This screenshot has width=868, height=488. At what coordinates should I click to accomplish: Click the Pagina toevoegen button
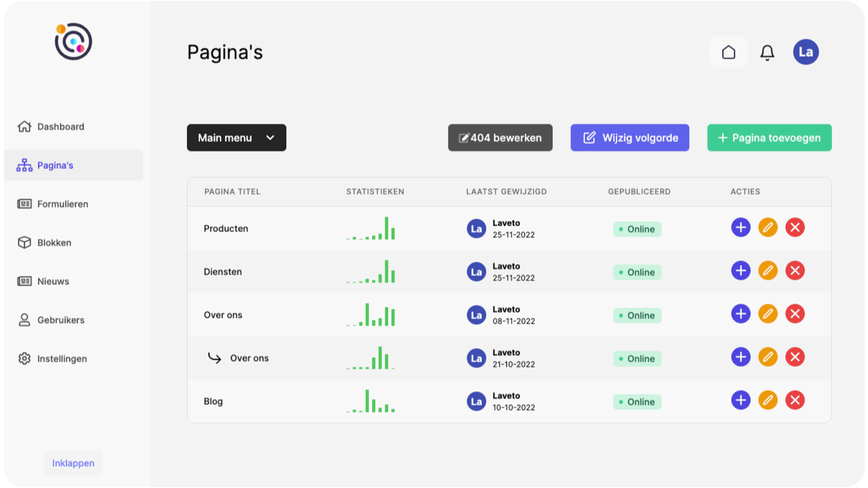coord(769,138)
